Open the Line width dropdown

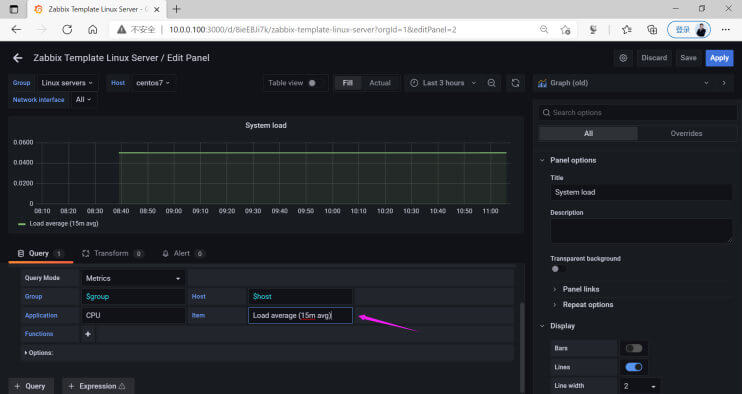[639, 386]
